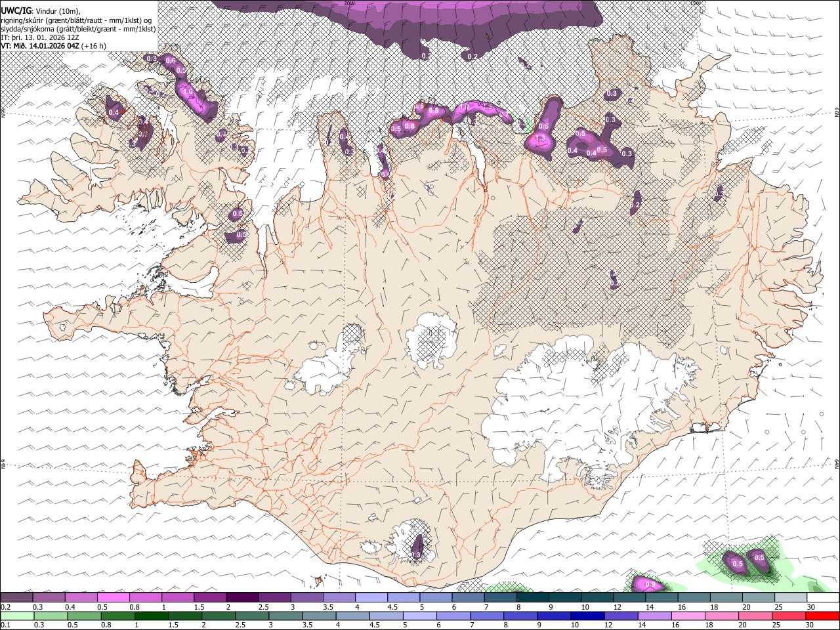The width and height of the screenshot is (840, 630).
Task: Select the lavender 14 rain scale swatch
Action: (x=654, y=616)
